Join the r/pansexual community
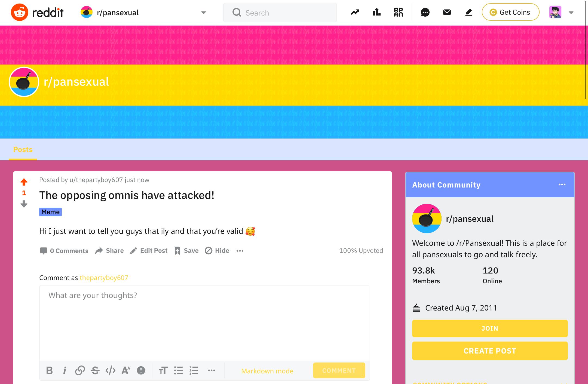588x384 pixels. (x=489, y=328)
